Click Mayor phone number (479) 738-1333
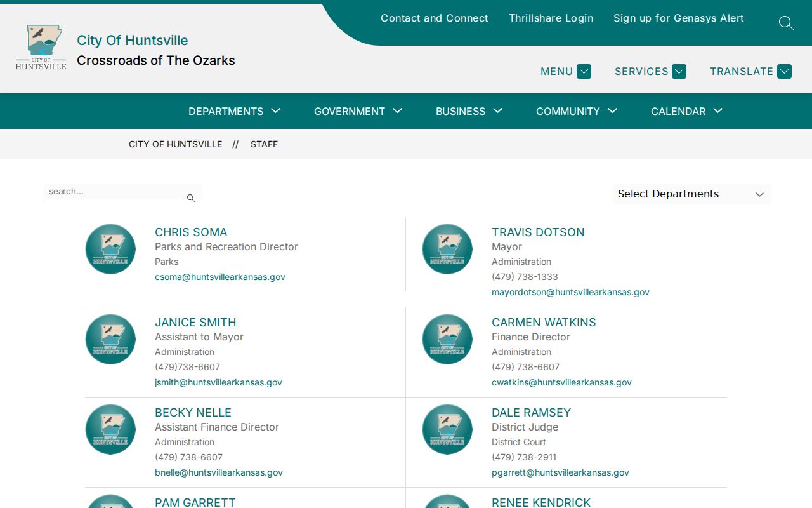812x508 pixels. (525, 277)
